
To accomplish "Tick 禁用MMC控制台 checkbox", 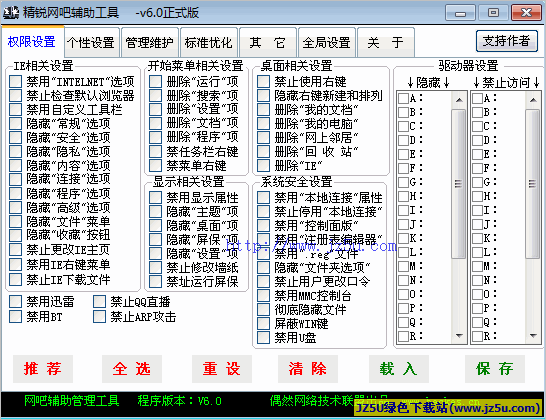I will pos(264,295).
